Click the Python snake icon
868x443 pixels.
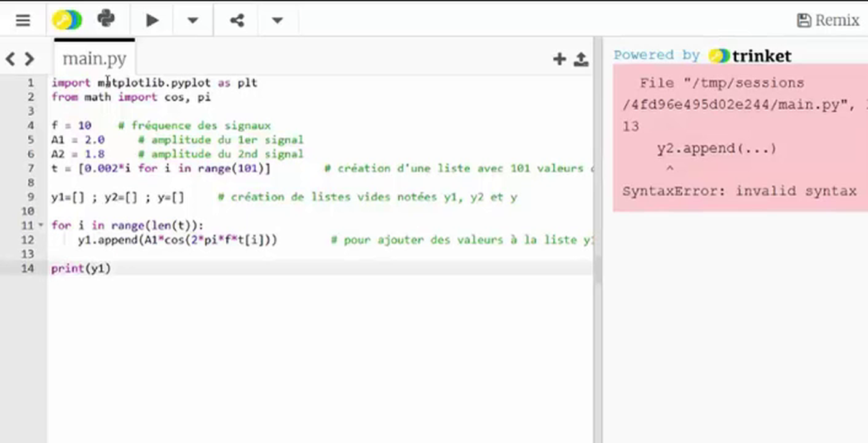point(106,20)
